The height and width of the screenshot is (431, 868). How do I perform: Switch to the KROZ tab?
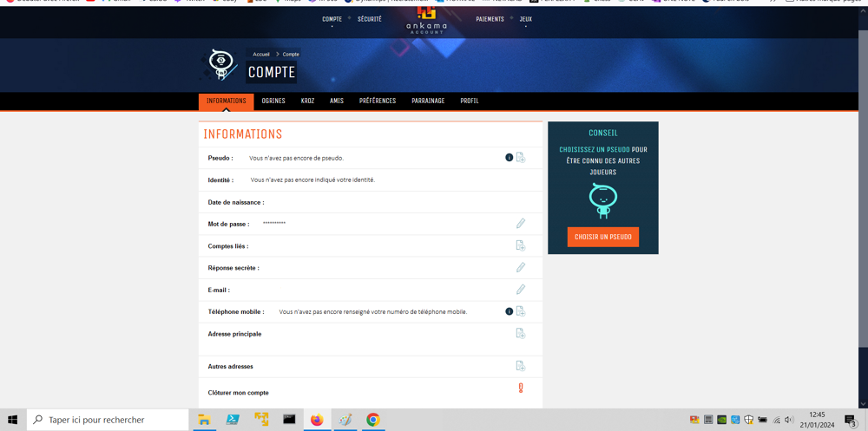click(x=308, y=101)
